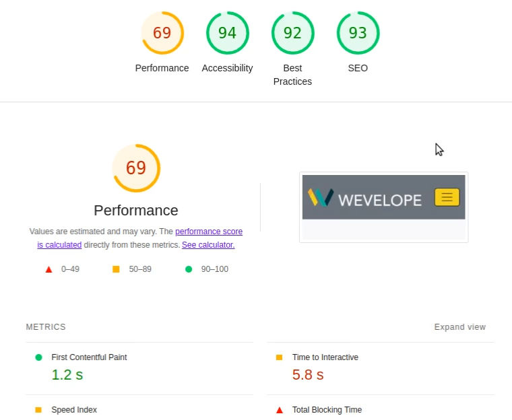Expand the Total Blocking Time metric
The image size is (512, 420).
tap(327, 410)
